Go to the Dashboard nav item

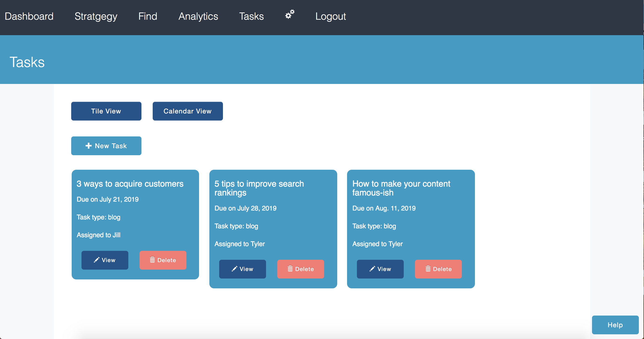point(29,16)
